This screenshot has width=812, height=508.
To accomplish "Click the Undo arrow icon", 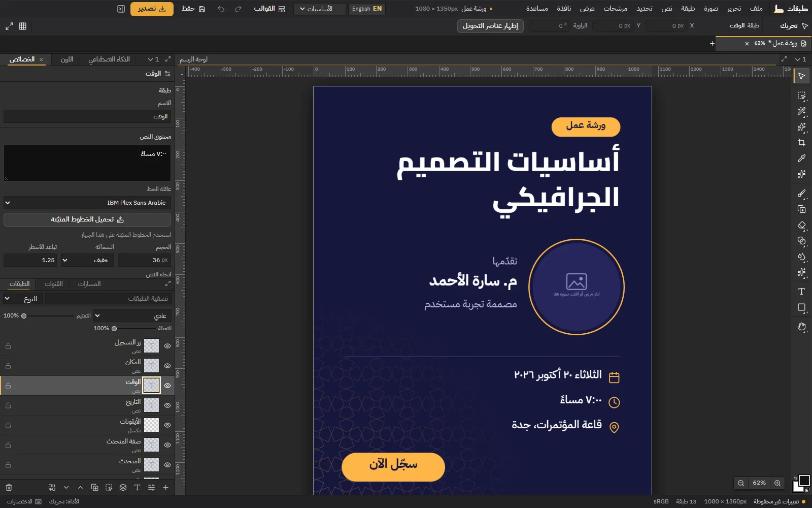I will pos(221,9).
